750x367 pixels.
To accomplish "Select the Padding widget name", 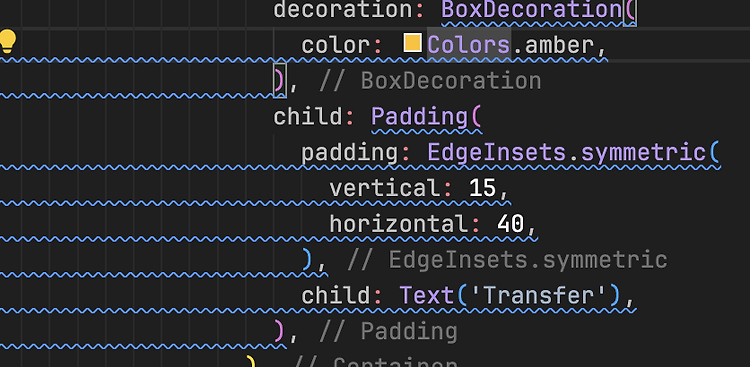I will point(419,116).
